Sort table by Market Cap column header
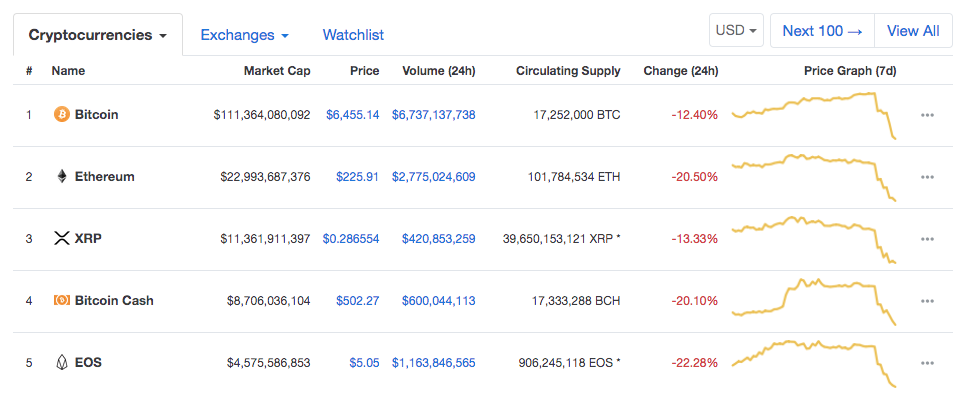 point(277,71)
